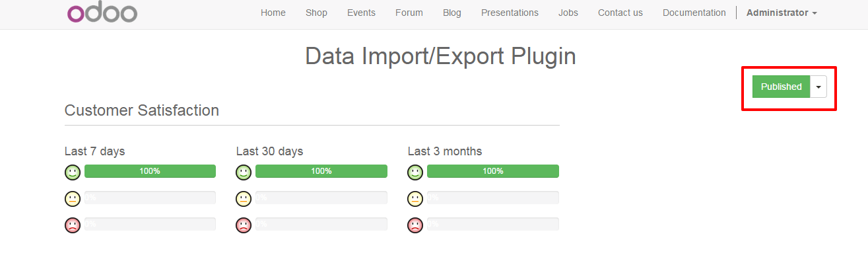Click sad smiley under Last 7 days
Screen dimensions: 868x265
pyautogui.click(x=73, y=225)
